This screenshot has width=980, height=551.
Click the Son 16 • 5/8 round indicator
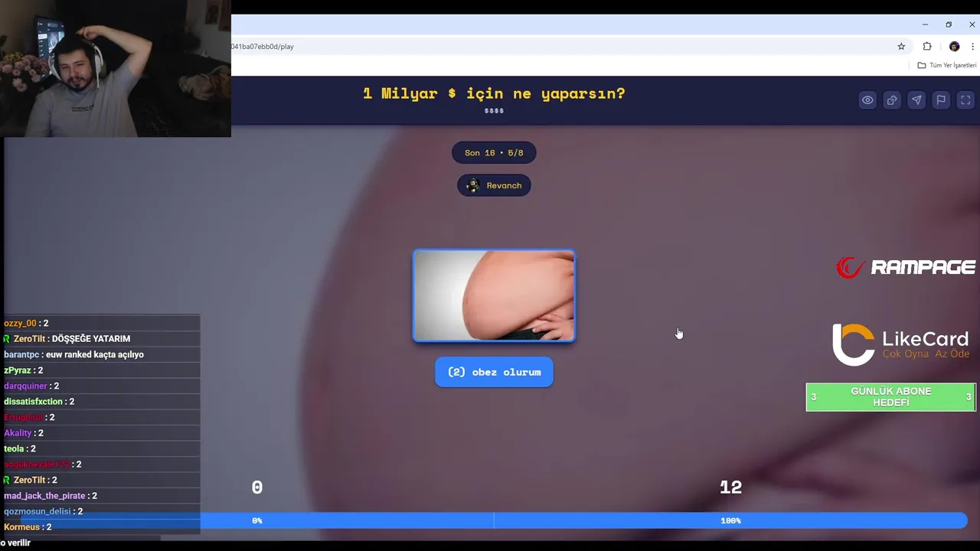[494, 152]
